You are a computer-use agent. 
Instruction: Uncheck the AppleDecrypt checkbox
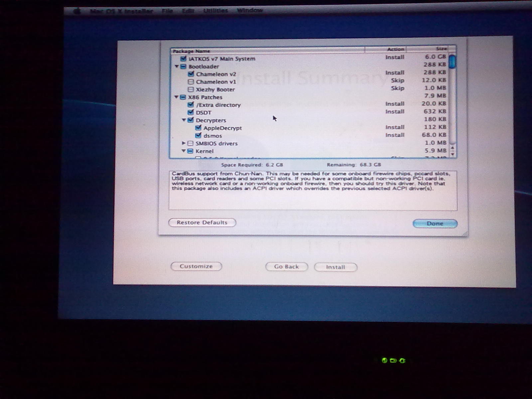(x=199, y=128)
